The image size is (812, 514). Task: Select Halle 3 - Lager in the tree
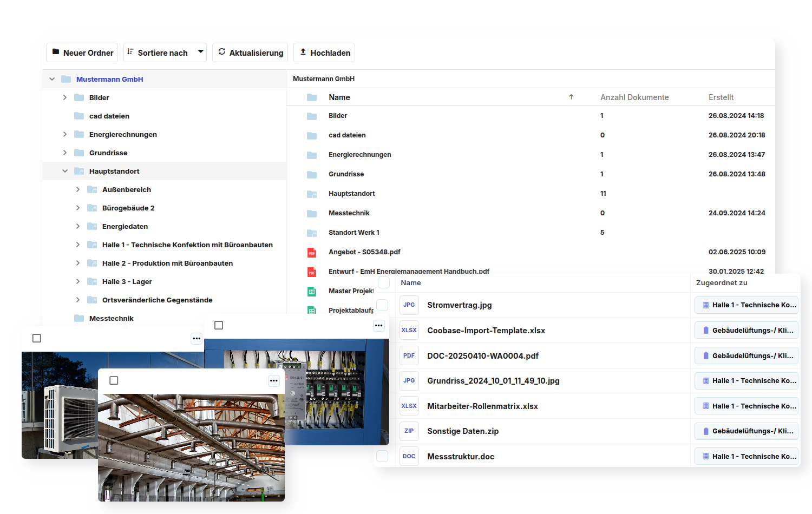coord(127,282)
